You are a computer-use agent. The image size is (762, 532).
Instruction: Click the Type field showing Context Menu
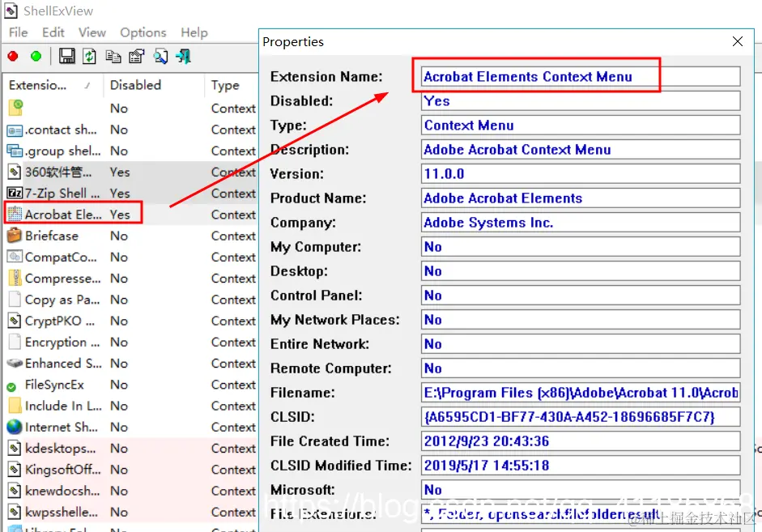tap(581, 126)
